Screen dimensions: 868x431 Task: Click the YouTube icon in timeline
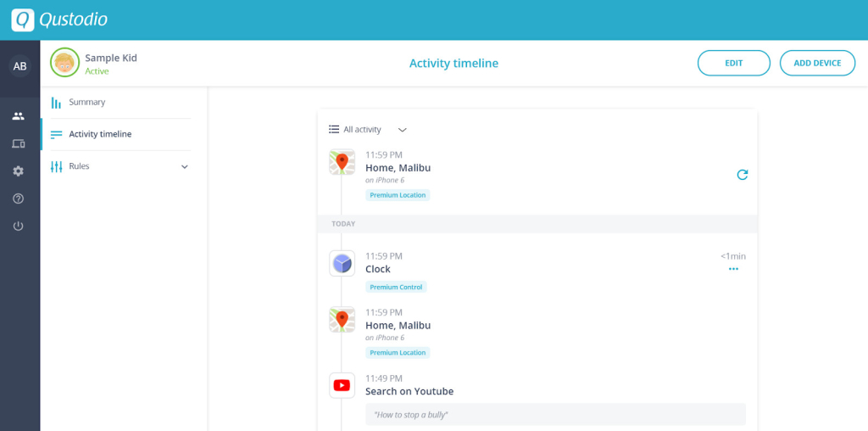(342, 385)
